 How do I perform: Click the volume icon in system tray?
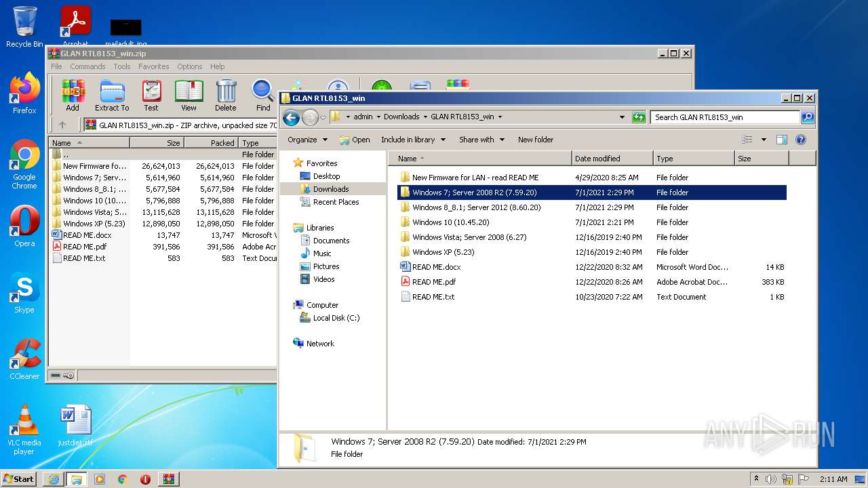771,479
